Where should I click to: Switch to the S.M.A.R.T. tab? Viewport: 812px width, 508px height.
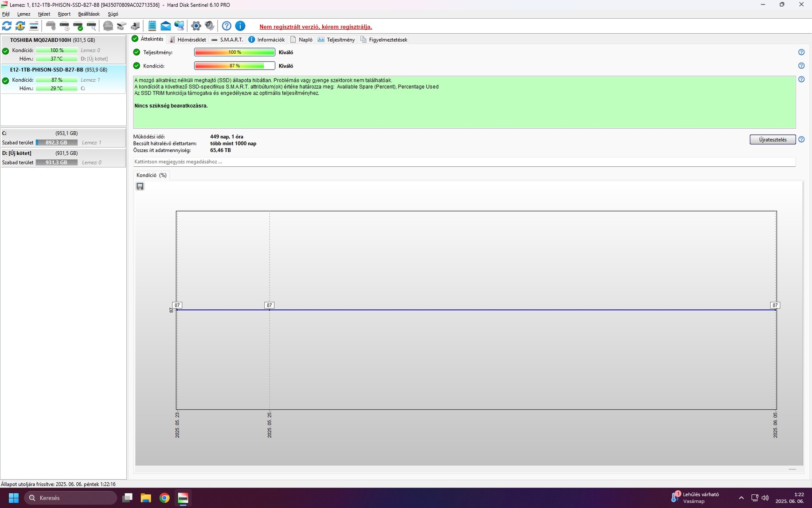(227, 39)
